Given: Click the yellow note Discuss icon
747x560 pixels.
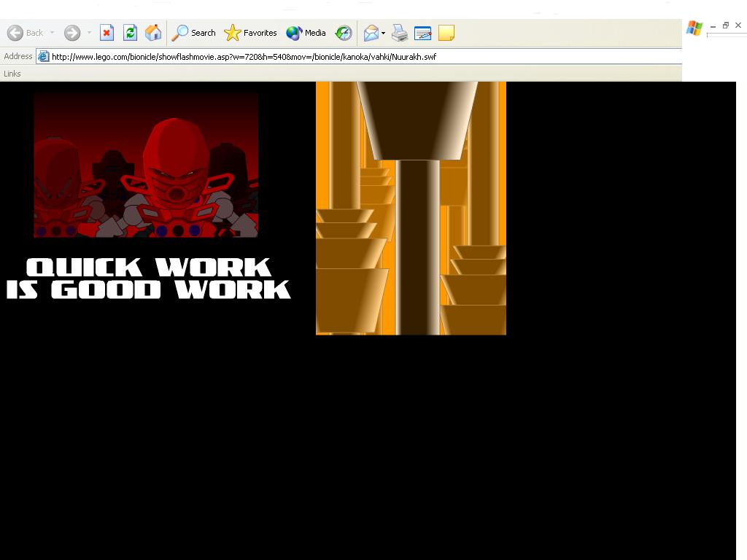Looking at the screenshot, I should 446,33.
